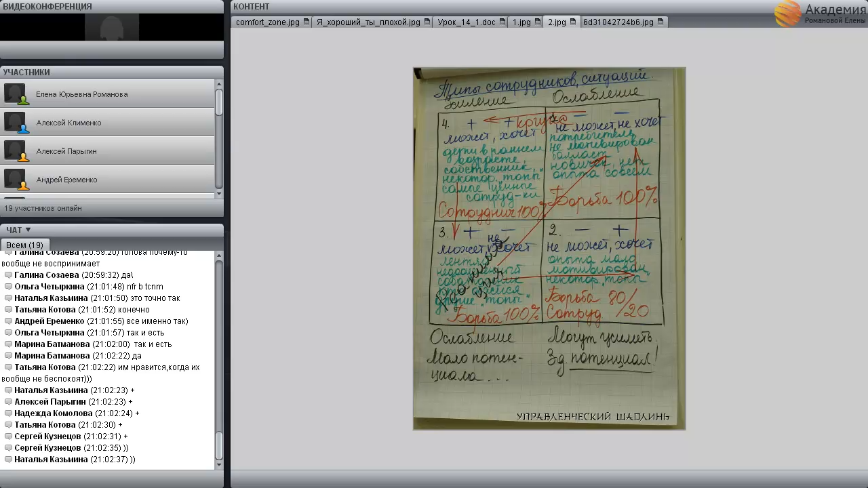868x488 pixels.
Task: Click the КОНТЕНТ panel header
Action: click(x=549, y=6)
